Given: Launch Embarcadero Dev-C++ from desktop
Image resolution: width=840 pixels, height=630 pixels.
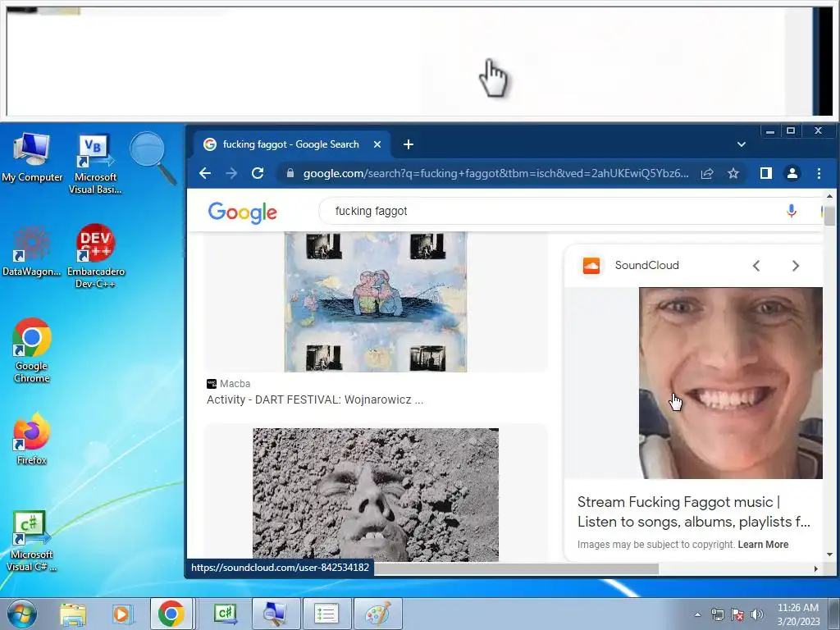Looking at the screenshot, I should click(x=96, y=256).
